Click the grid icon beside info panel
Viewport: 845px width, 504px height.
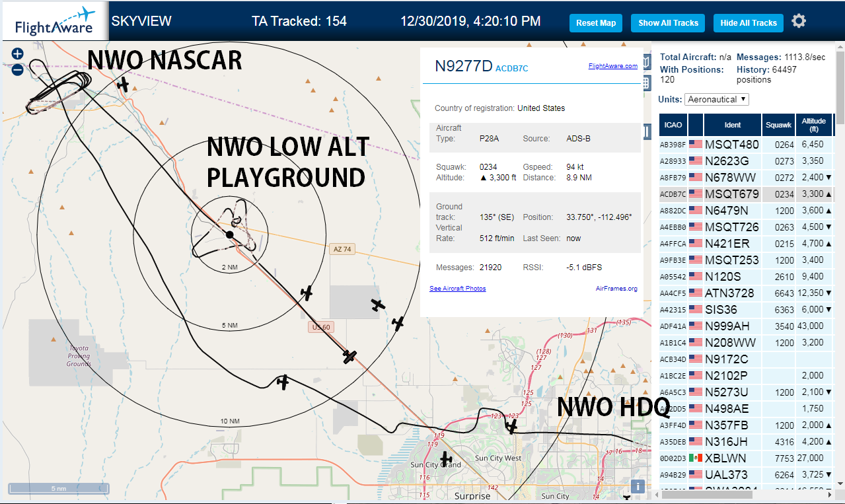tap(647, 83)
